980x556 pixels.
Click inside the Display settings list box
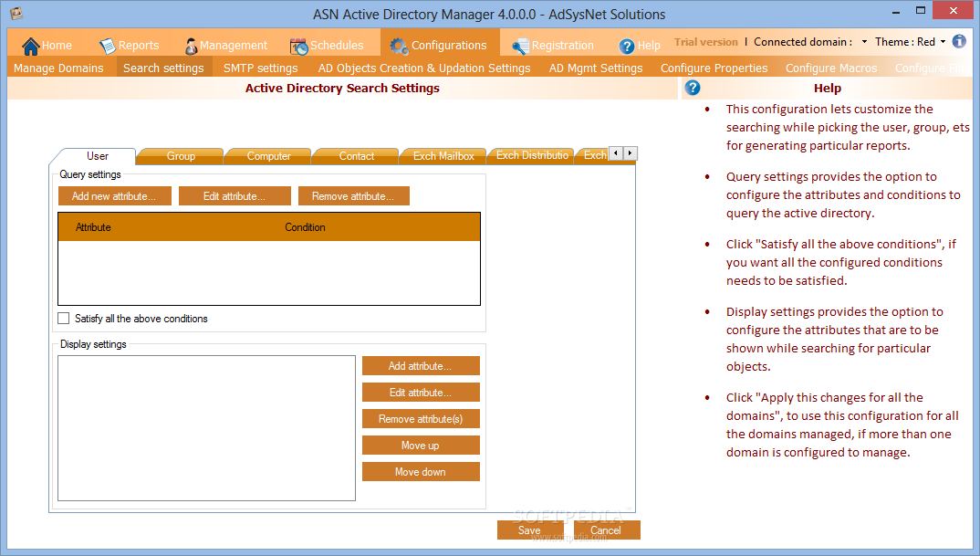207,428
